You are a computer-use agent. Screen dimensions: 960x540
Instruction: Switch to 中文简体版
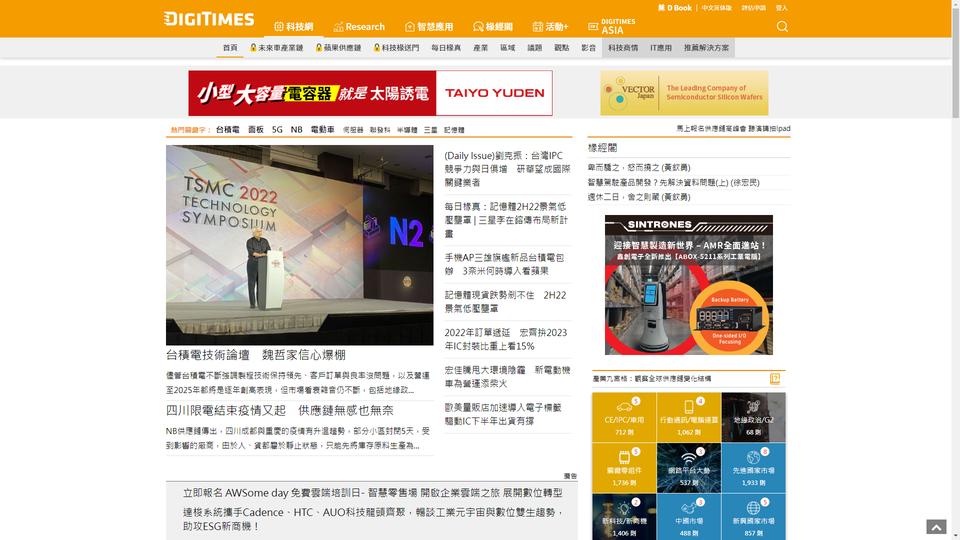pos(717,8)
